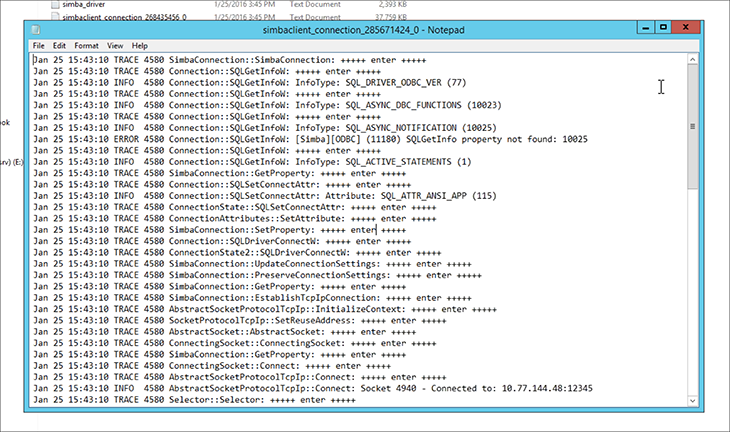Click the line with SQL_ASYNC_DBC_FUNCTIONS (10023)
The image size is (730, 432).
267,105
